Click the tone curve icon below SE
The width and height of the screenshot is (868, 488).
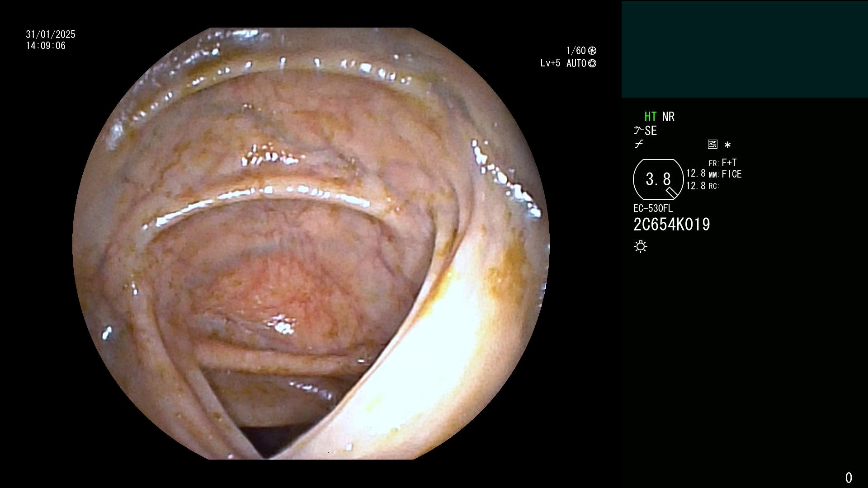coord(639,145)
